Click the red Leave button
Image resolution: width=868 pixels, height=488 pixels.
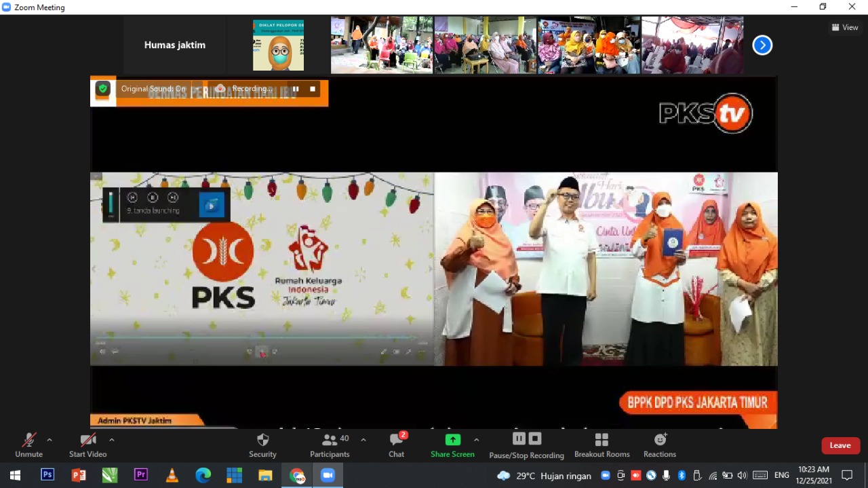(x=840, y=445)
